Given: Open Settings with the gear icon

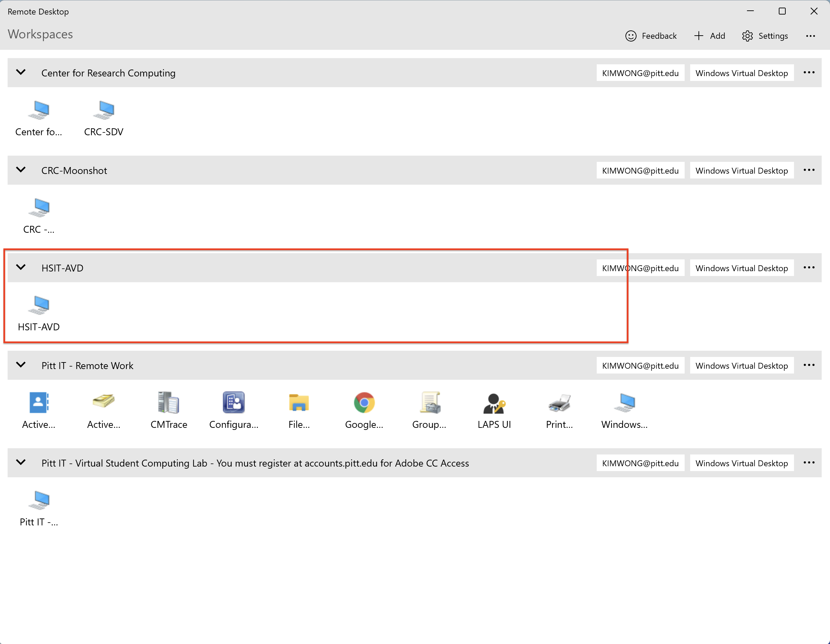Looking at the screenshot, I should click(765, 36).
